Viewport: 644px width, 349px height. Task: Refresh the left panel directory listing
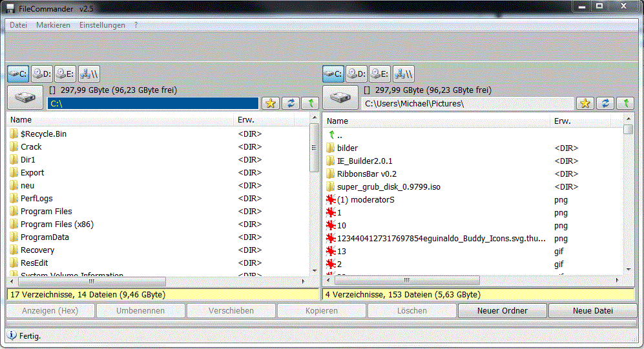coord(290,103)
